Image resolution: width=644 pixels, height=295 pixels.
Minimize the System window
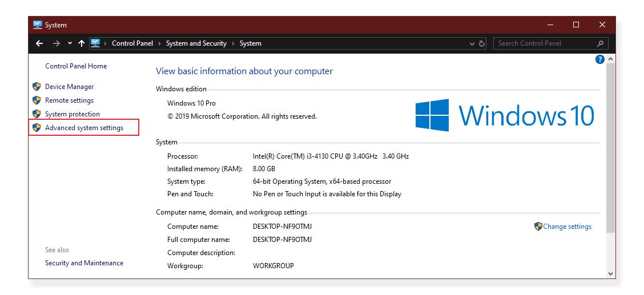[x=550, y=25]
